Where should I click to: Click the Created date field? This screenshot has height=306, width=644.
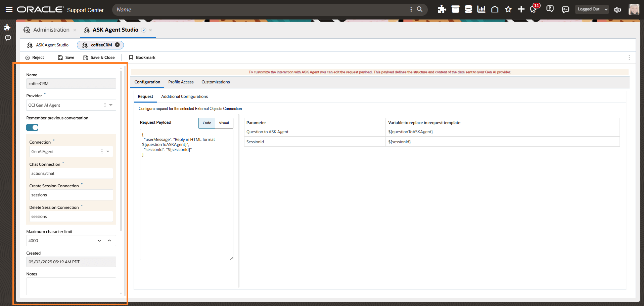click(x=71, y=262)
